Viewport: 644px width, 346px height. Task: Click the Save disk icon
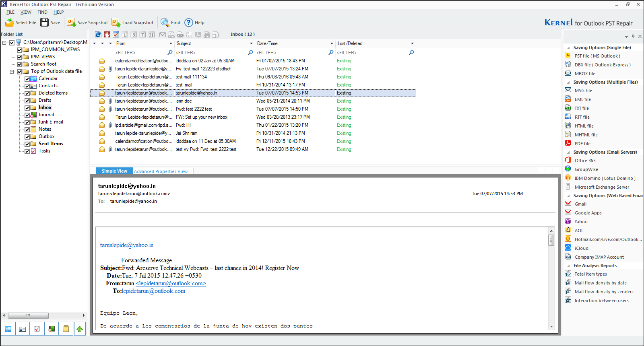coord(44,23)
